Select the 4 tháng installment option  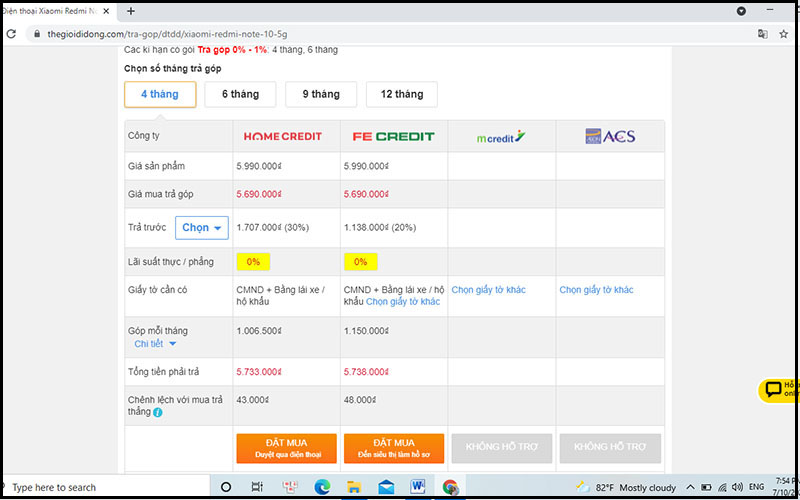(159, 94)
